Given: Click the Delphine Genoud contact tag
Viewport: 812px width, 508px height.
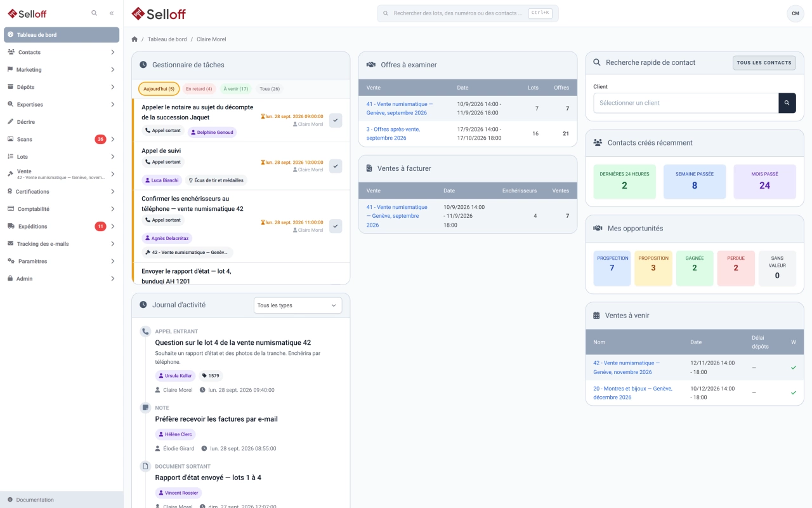Looking at the screenshot, I should tap(212, 133).
